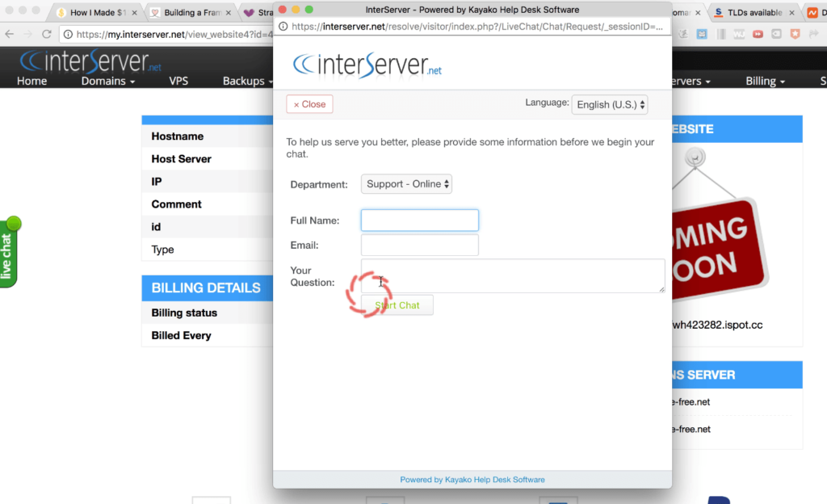The width and height of the screenshot is (827, 504).
Task: Select the Billing status row label
Action: coord(184,313)
